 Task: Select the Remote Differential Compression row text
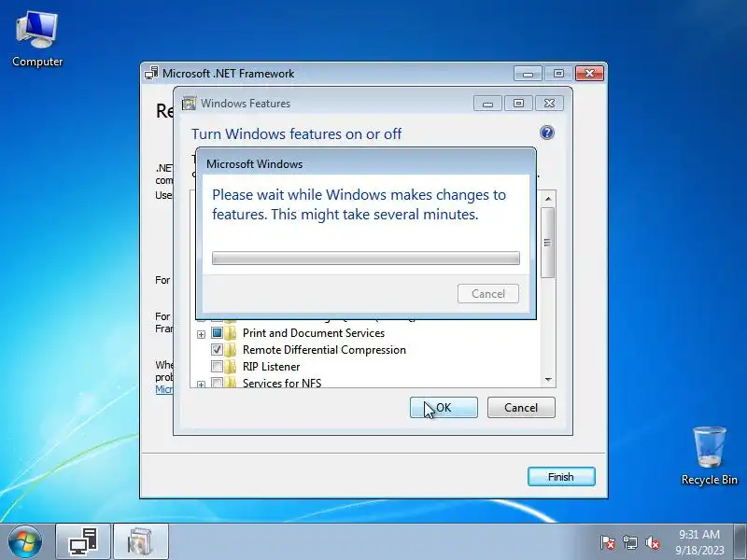pyautogui.click(x=324, y=349)
